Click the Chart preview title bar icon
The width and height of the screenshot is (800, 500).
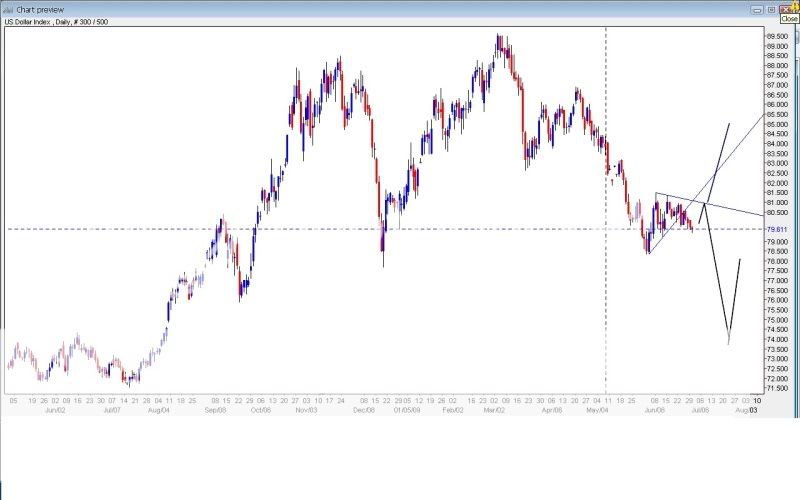[8, 8]
